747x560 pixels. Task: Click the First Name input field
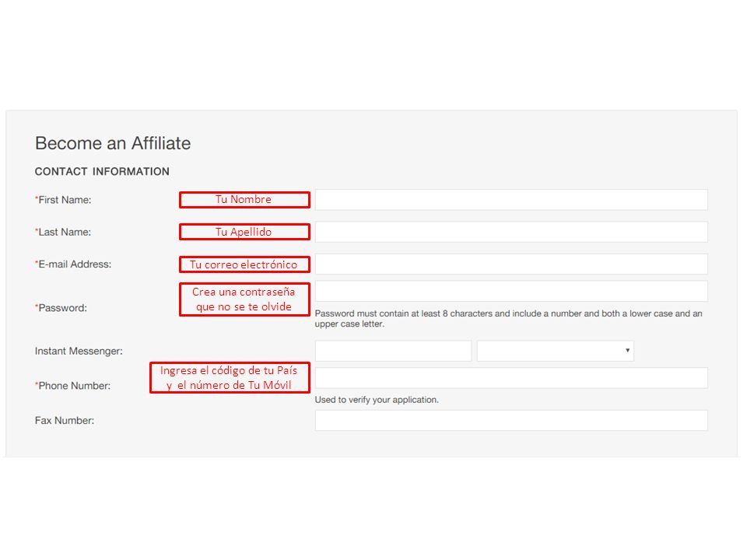click(511, 200)
